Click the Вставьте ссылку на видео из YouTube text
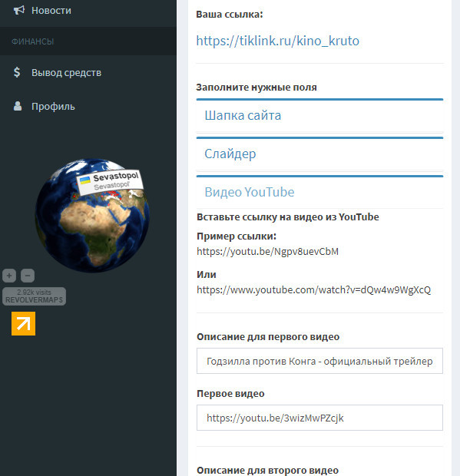The image size is (460, 476). (288, 217)
